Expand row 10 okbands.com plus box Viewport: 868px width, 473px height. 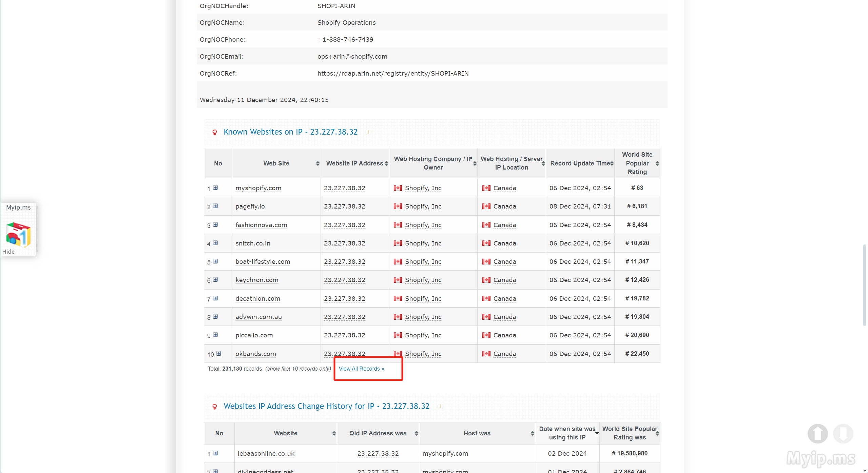219,354
